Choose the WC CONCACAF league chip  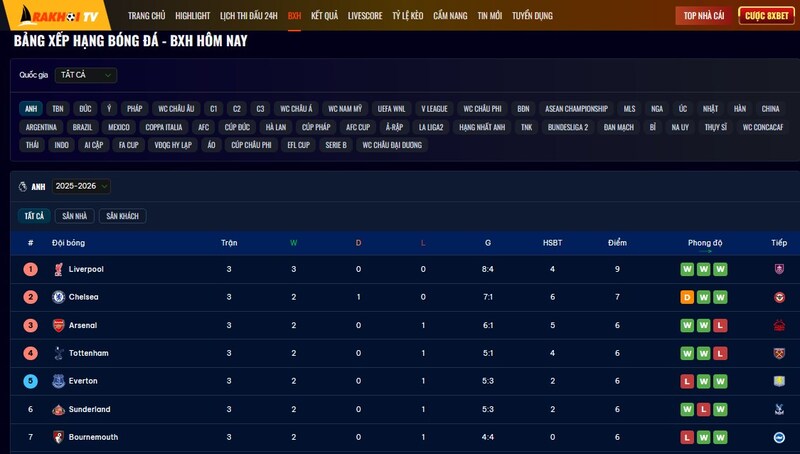(x=763, y=127)
